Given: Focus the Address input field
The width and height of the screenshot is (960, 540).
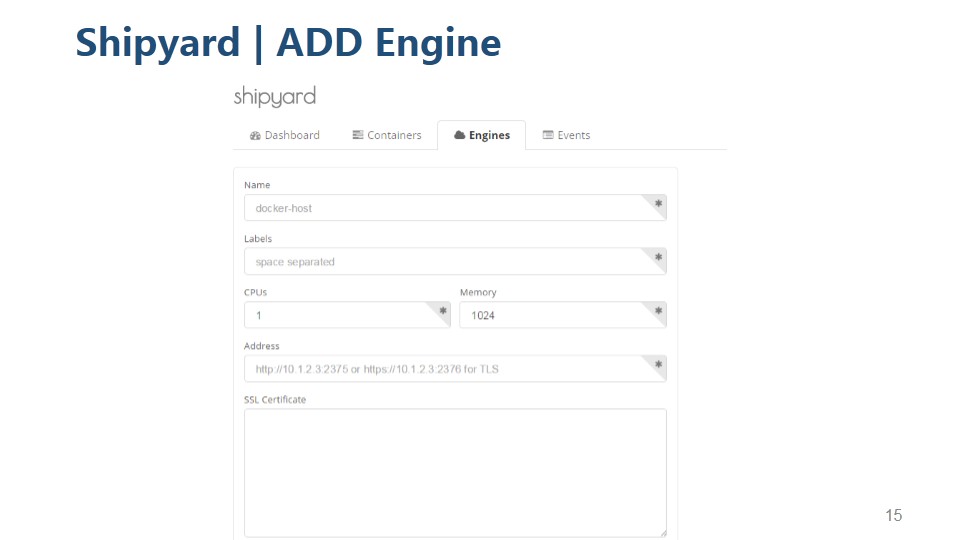Looking at the screenshot, I should [455, 369].
